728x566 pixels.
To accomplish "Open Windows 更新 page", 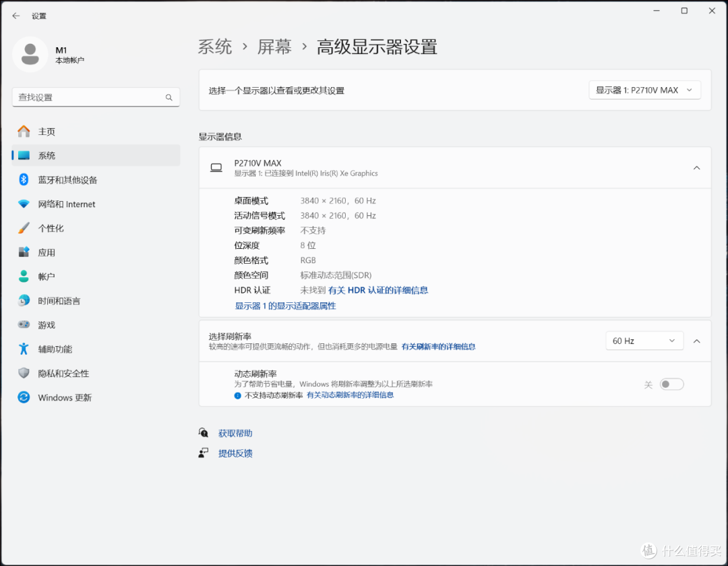I will (x=96, y=397).
